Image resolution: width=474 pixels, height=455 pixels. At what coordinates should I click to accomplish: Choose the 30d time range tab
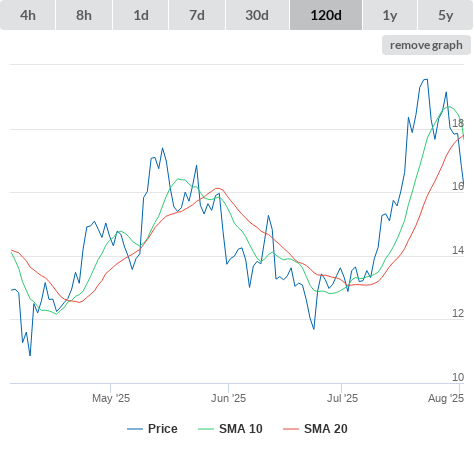[257, 15]
